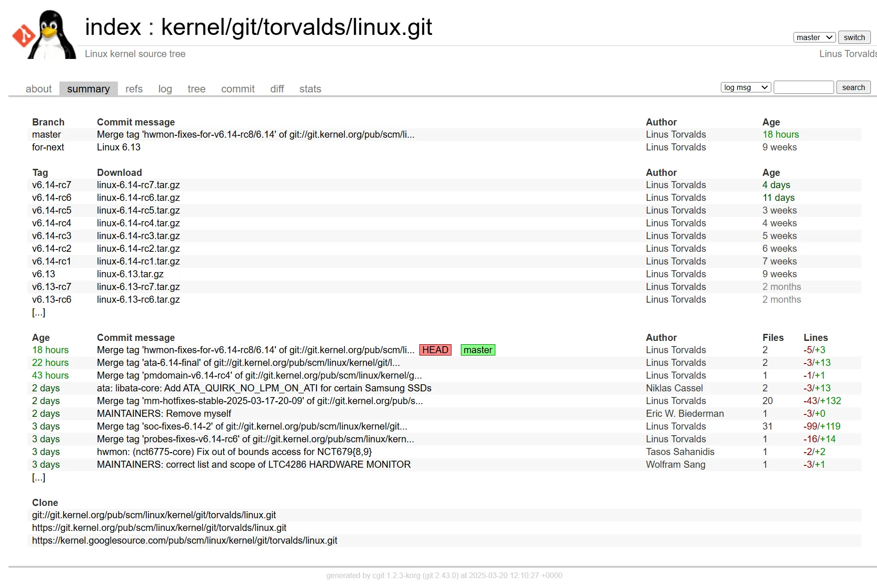Open the branch selection dropdown showing master

tap(814, 37)
